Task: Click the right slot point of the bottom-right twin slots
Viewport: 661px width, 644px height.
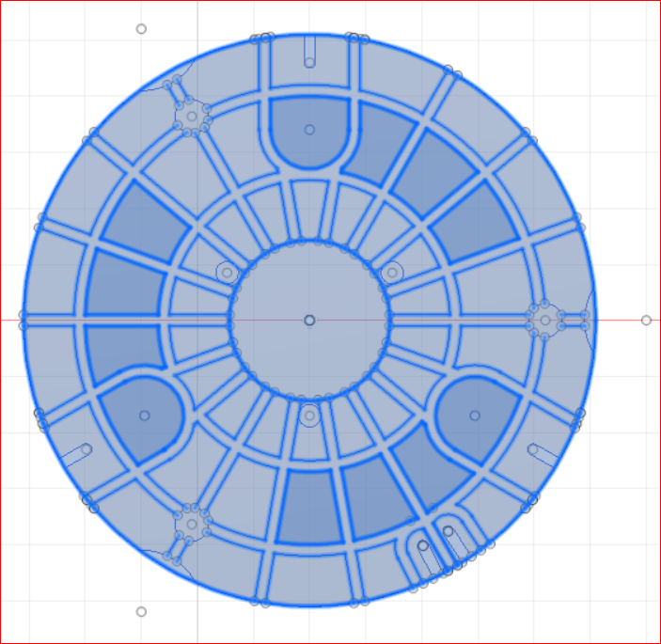Action: 449,531
